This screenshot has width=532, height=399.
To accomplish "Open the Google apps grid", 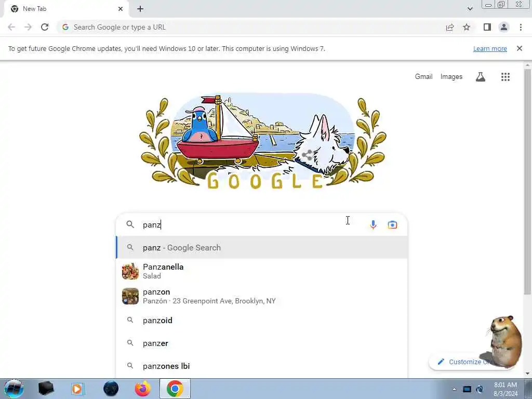I will pyautogui.click(x=506, y=77).
